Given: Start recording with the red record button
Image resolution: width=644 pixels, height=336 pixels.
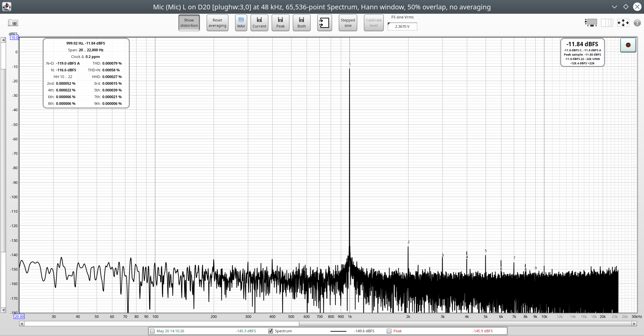Looking at the screenshot, I should (x=628, y=45).
